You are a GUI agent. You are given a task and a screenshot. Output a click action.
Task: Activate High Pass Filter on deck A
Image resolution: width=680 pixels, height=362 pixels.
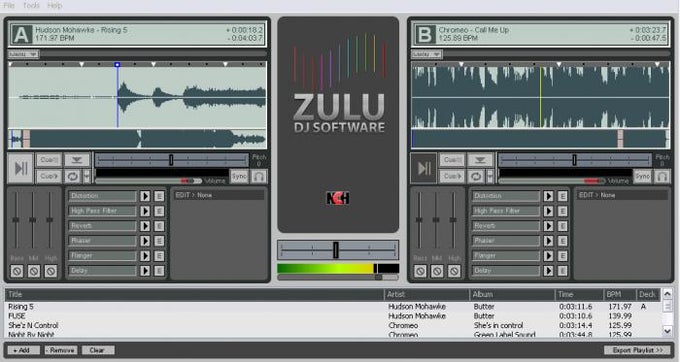tap(145, 211)
